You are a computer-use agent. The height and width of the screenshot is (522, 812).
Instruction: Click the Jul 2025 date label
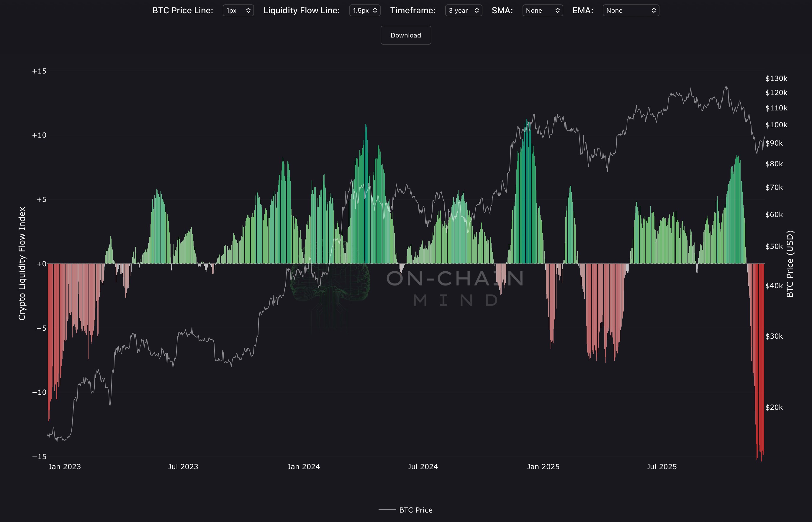661,467
